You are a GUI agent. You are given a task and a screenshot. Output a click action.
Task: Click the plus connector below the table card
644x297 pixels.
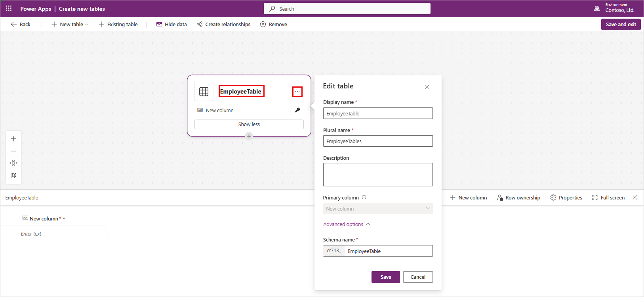[249, 136]
